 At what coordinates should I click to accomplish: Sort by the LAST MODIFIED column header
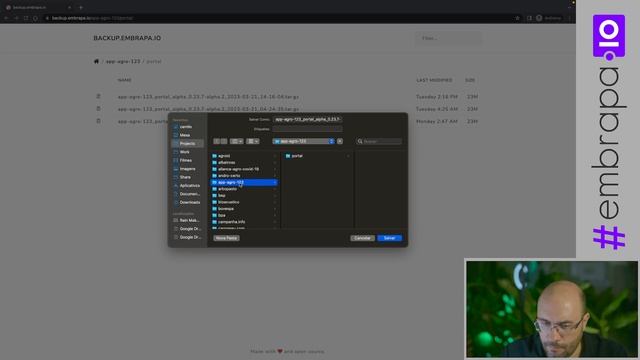434,80
